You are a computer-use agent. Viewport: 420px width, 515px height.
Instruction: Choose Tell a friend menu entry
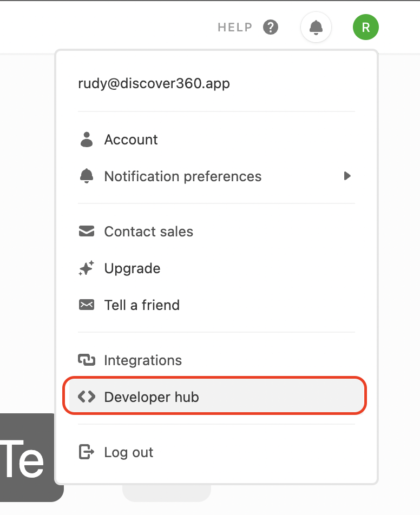tap(142, 305)
